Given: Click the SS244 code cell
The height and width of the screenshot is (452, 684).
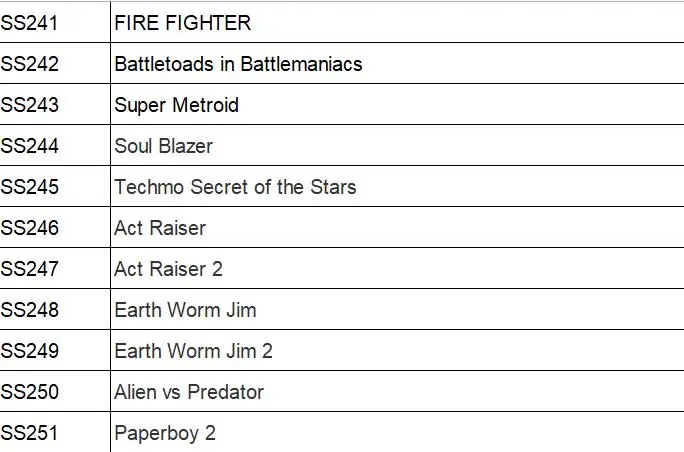Looking at the screenshot, I should (x=30, y=146).
